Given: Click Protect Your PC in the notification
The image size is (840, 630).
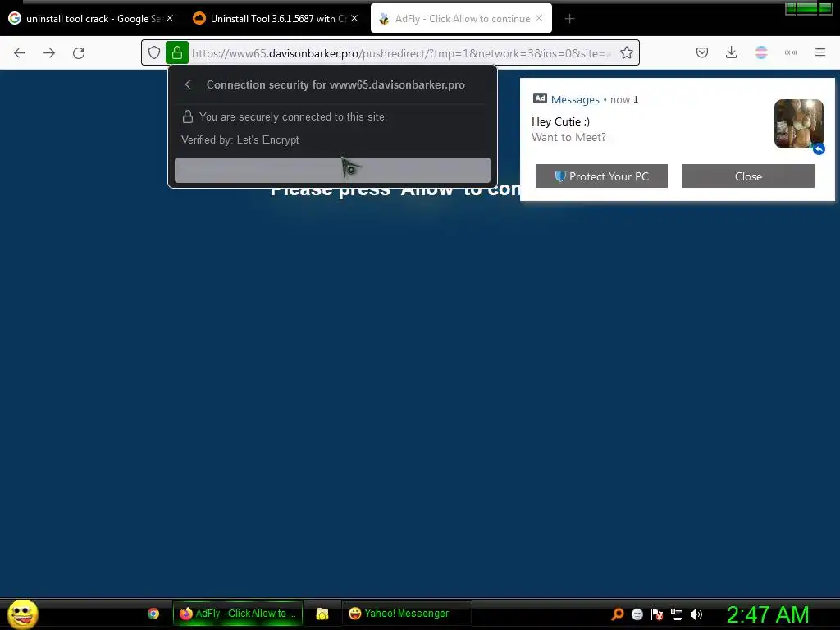Looking at the screenshot, I should 601,176.
